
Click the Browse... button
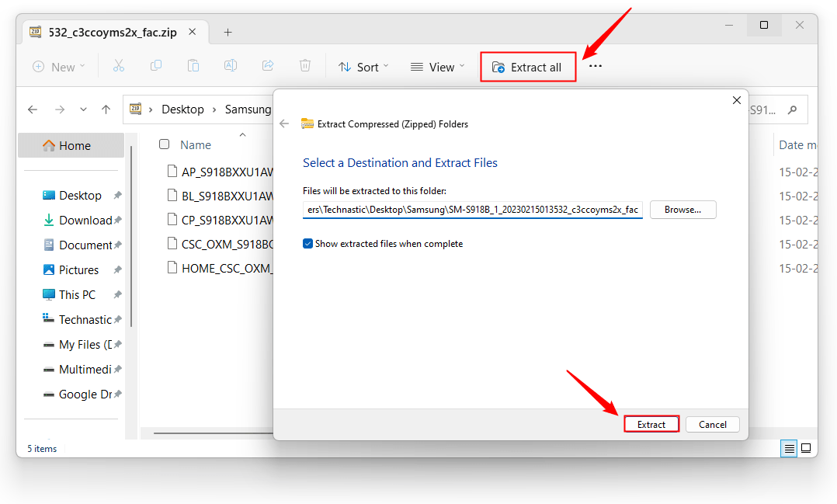682,209
